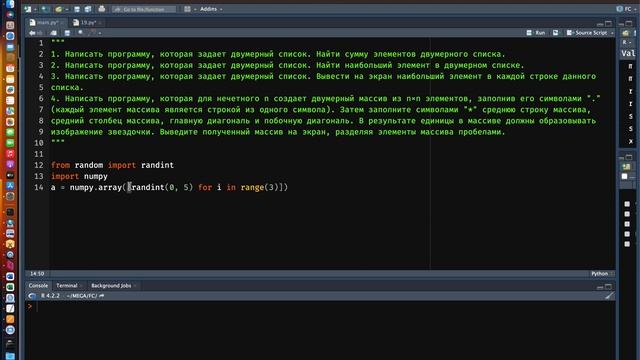Image resolution: width=640 pixels, height=360 pixels.
Task: Save the current document via main toolbar
Action: (77, 9)
